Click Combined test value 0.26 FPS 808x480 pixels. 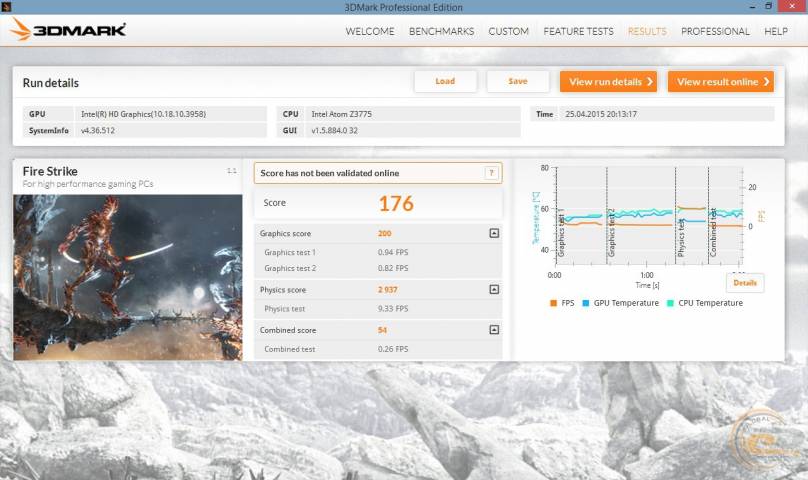(393, 349)
